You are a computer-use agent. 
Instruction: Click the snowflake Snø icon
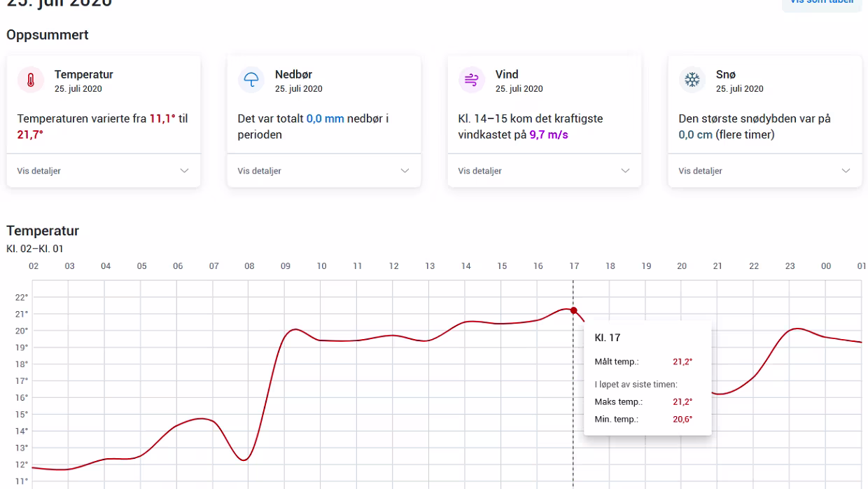692,81
